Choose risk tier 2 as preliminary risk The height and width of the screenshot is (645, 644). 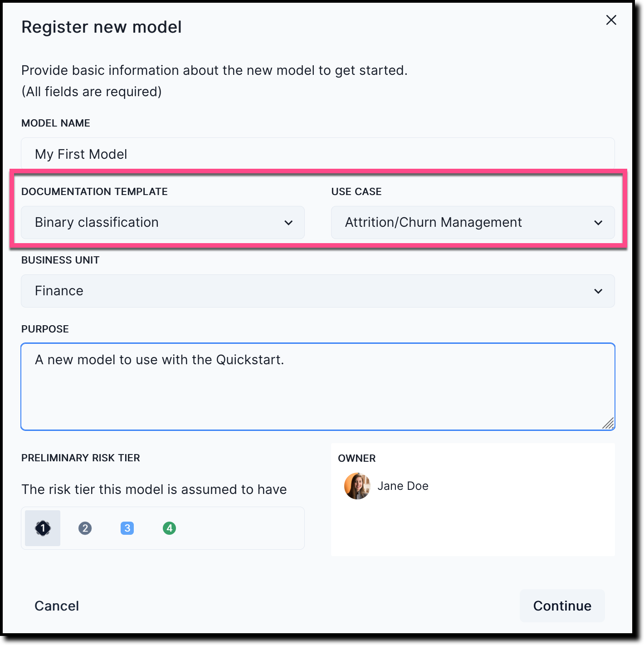pyautogui.click(x=85, y=528)
